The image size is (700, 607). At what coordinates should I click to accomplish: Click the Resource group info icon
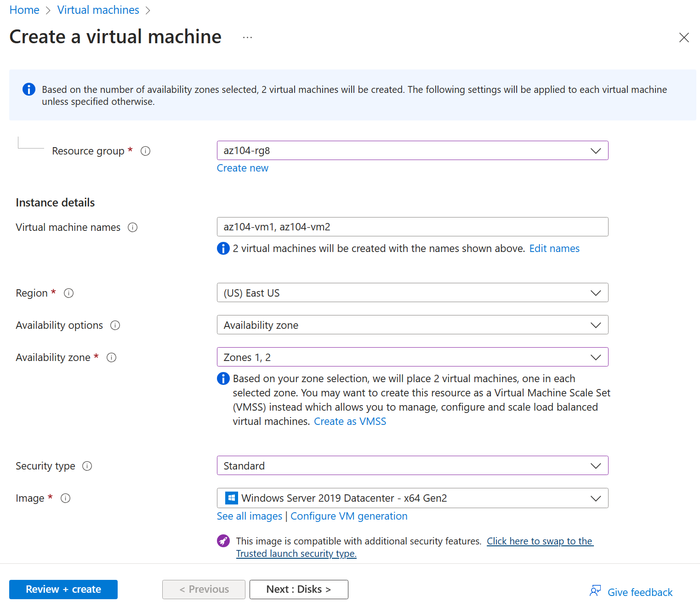click(x=145, y=150)
